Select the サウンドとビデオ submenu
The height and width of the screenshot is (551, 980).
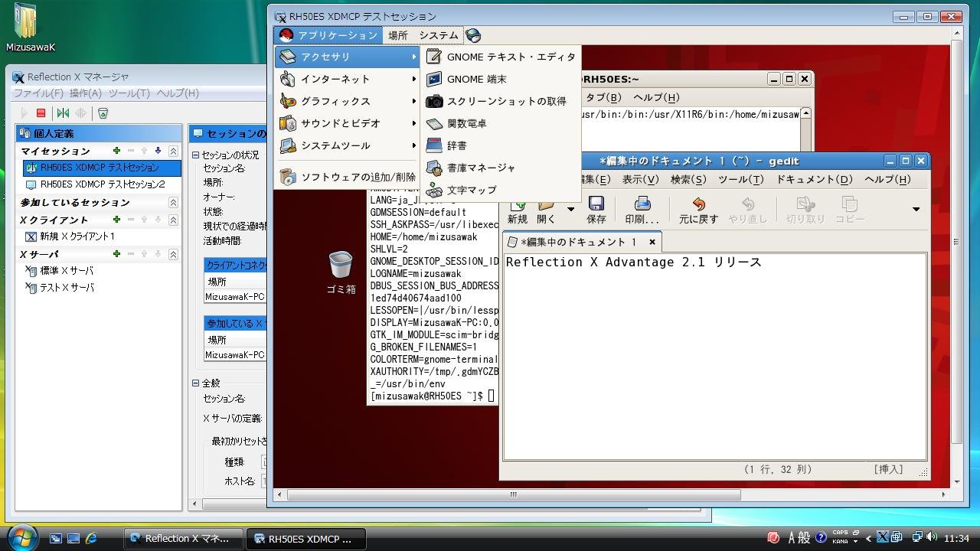pos(348,123)
